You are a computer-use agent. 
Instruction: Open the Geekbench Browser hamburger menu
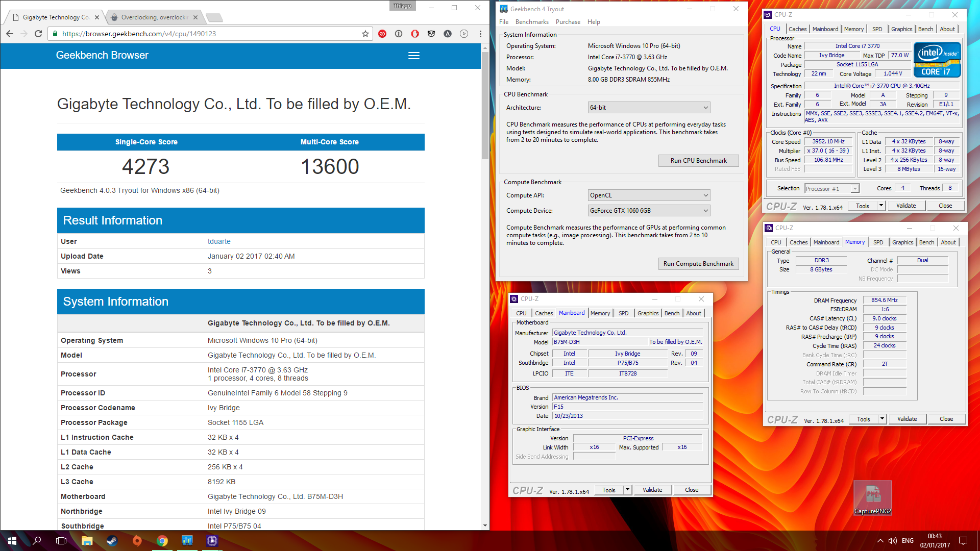tap(414, 56)
